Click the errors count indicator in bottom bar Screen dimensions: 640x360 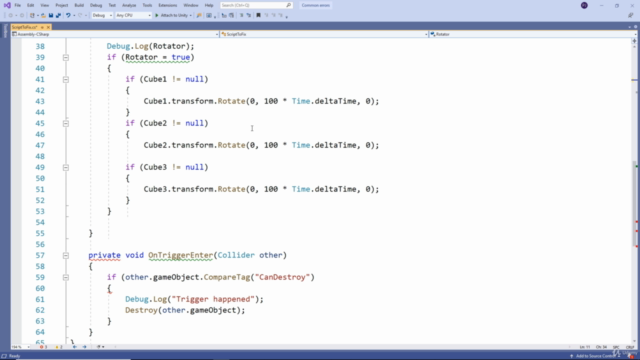[x=43, y=347]
